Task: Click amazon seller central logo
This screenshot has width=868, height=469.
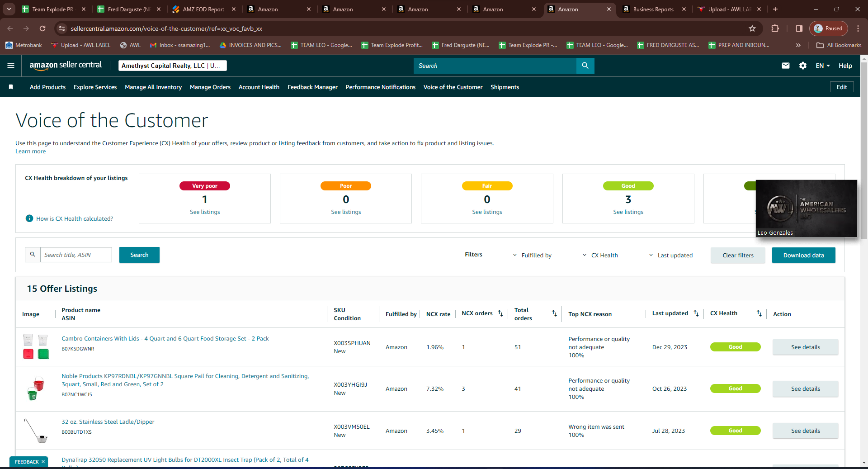Action: click(x=66, y=65)
